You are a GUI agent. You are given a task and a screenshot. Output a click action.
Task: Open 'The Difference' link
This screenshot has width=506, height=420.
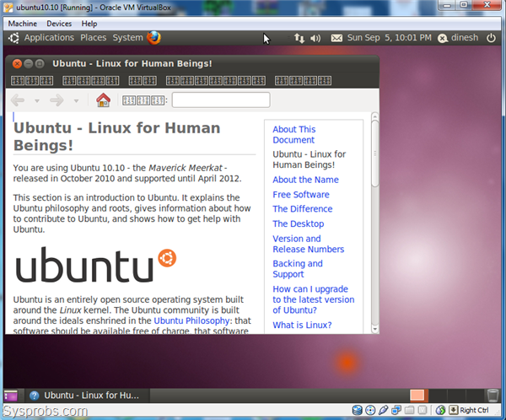pos(303,209)
